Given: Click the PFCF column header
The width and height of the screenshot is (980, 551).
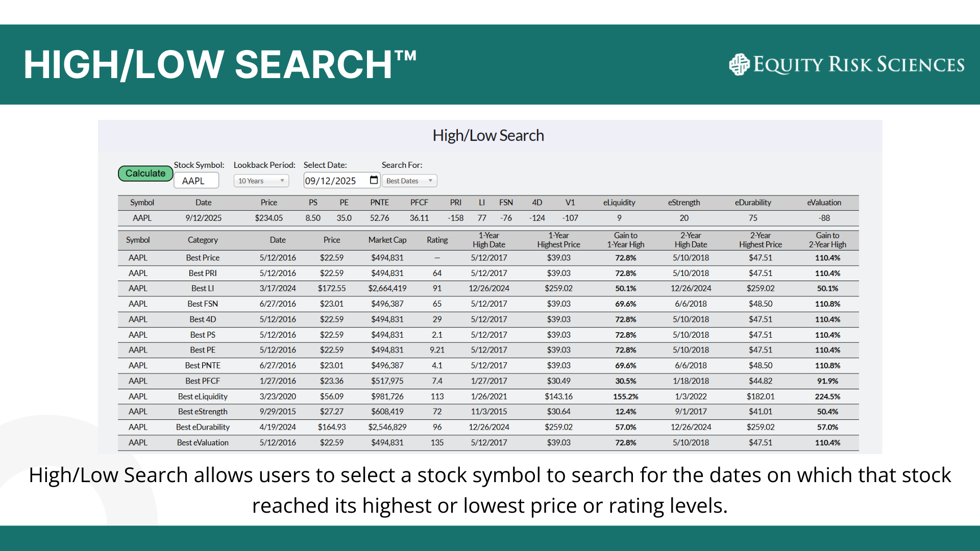Looking at the screenshot, I should click(419, 203).
